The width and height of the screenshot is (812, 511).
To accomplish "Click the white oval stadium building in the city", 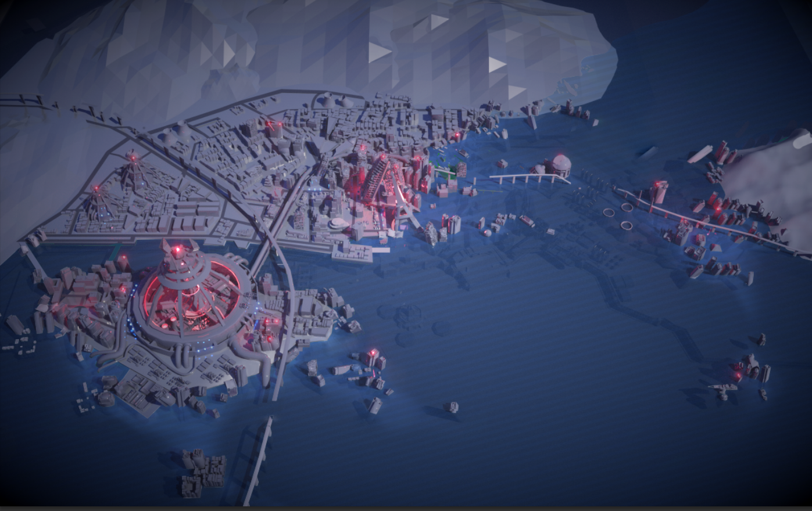I will tap(339, 223).
